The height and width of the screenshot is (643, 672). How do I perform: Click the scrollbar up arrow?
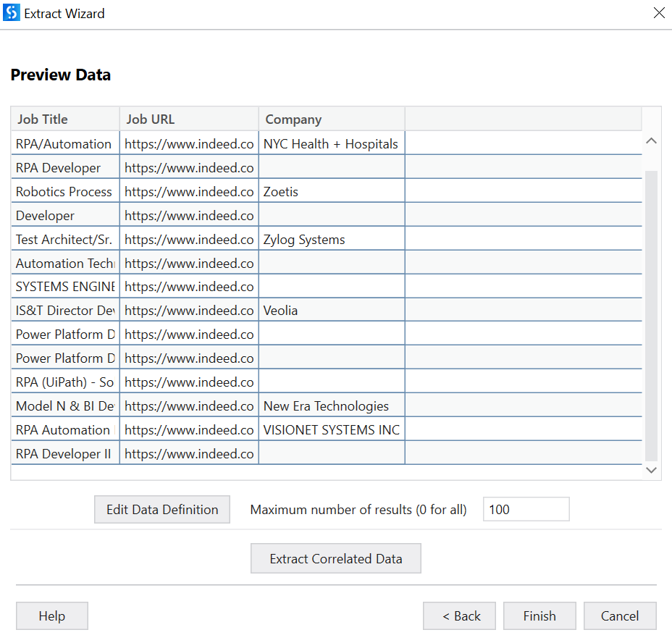pyautogui.click(x=651, y=141)
